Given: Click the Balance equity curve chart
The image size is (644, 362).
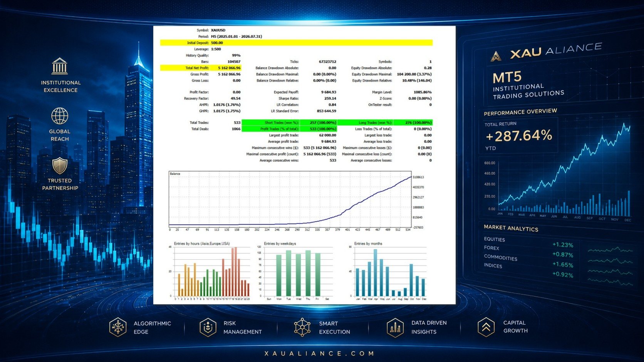Looking at the screenshot, I should coord(290,199).
